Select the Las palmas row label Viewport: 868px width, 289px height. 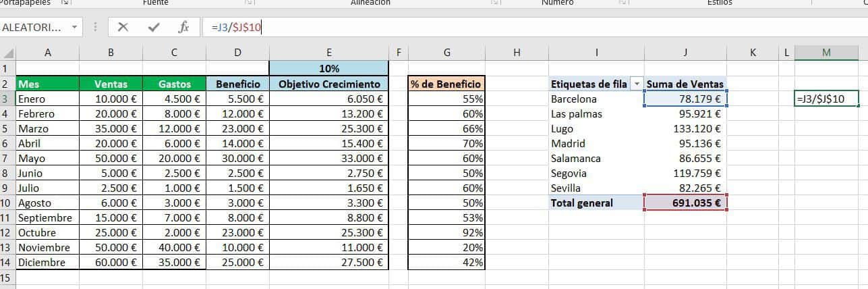(597, 113)
